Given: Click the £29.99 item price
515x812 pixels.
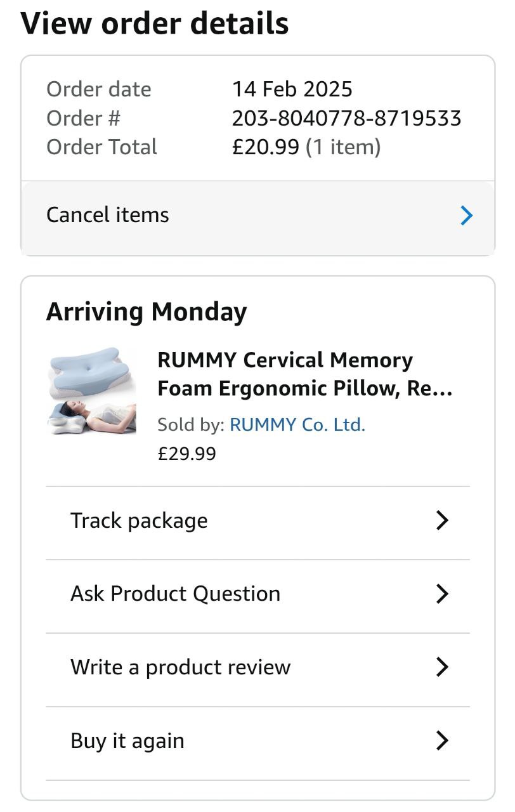Looking at the screenshot, I should coord(186,454).
